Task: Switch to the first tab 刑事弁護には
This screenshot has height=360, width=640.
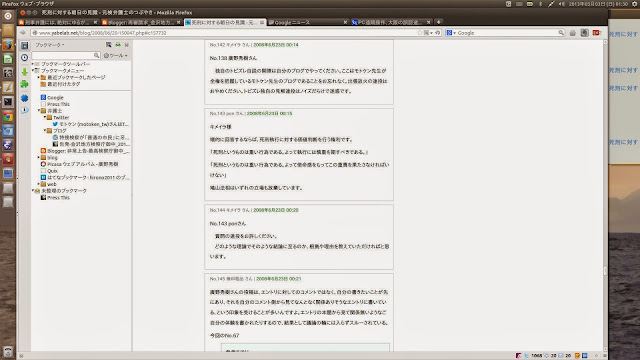Action: click(x=58, y=22)
